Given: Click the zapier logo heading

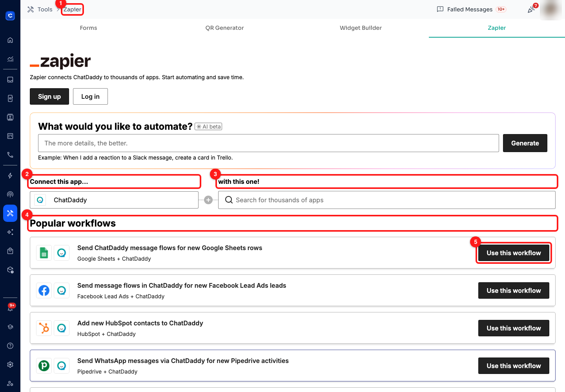Looking at the screenshot, I should click(60, 61).
